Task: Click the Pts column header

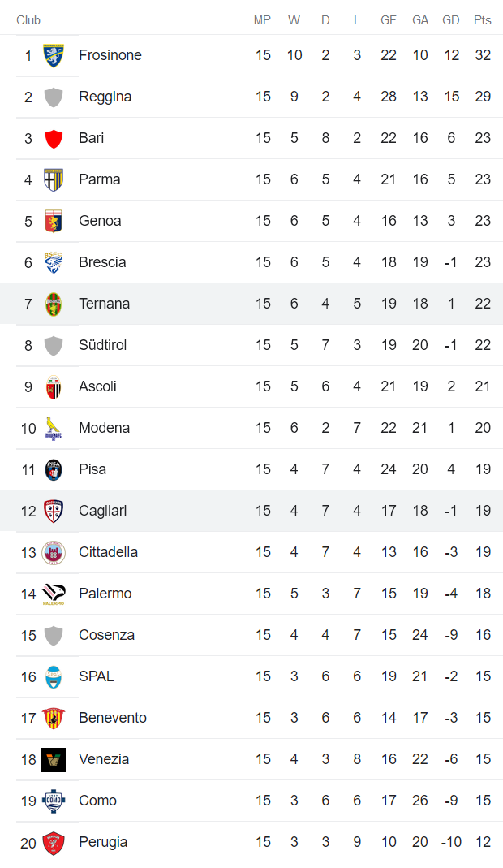Action: [483, 20]
